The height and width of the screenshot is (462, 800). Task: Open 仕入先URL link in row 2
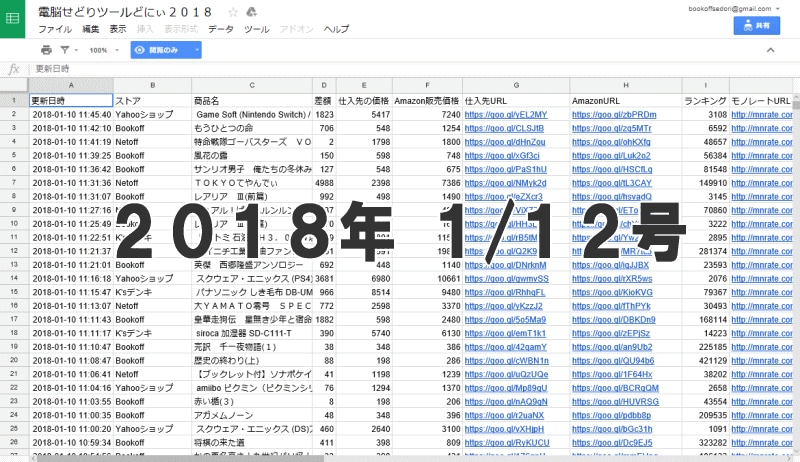[506, 115]
